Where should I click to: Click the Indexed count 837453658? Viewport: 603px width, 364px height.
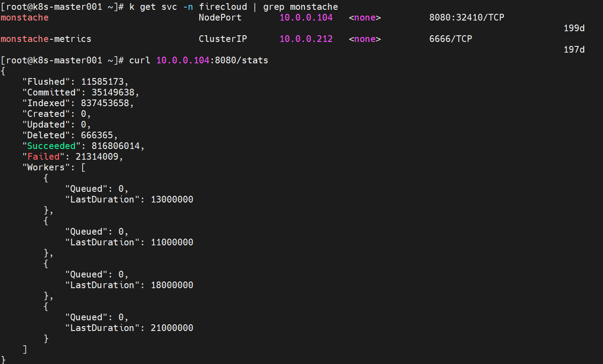tap(107, 103)
